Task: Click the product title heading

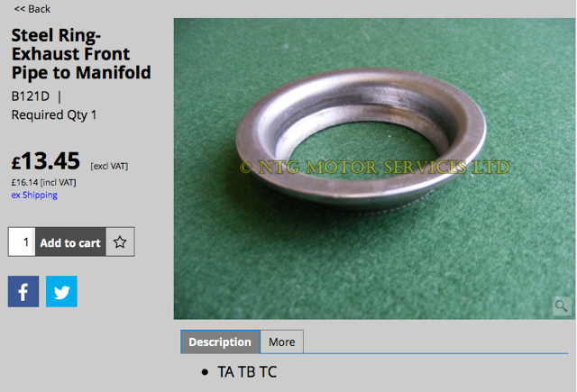Action: tap(81, 54)
